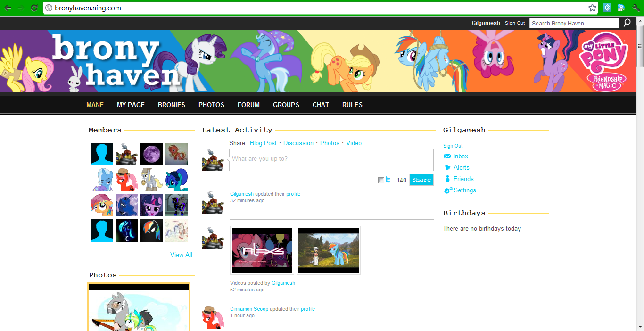
Task: Click the blue Share button
Action: pyautogui.click(x=421, y=180)
